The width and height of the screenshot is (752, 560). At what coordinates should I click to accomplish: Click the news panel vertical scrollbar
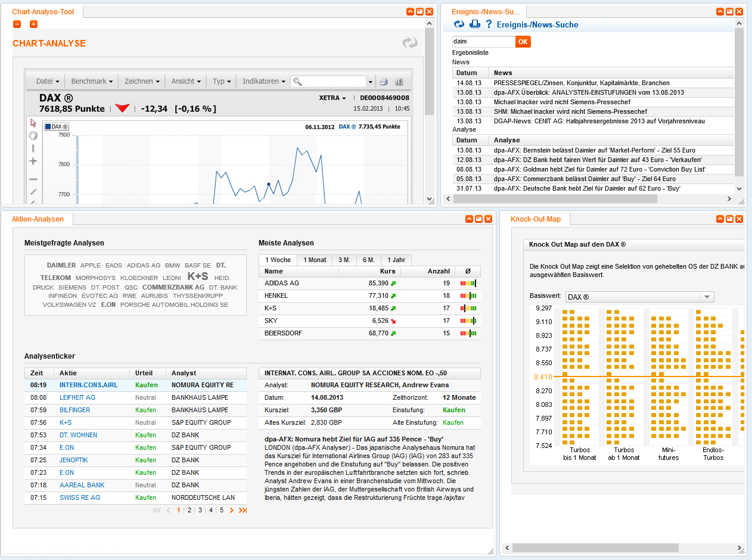(x=739, y=102)
